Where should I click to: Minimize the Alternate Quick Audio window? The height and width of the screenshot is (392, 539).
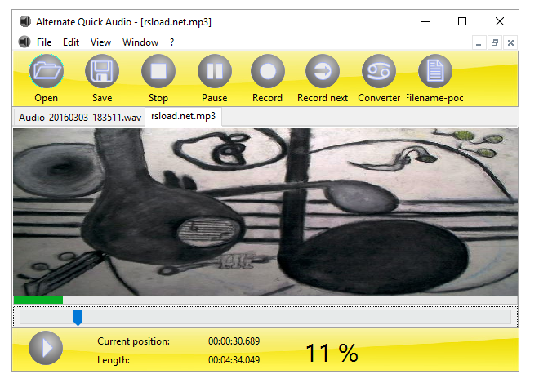(x=425, y=22)
